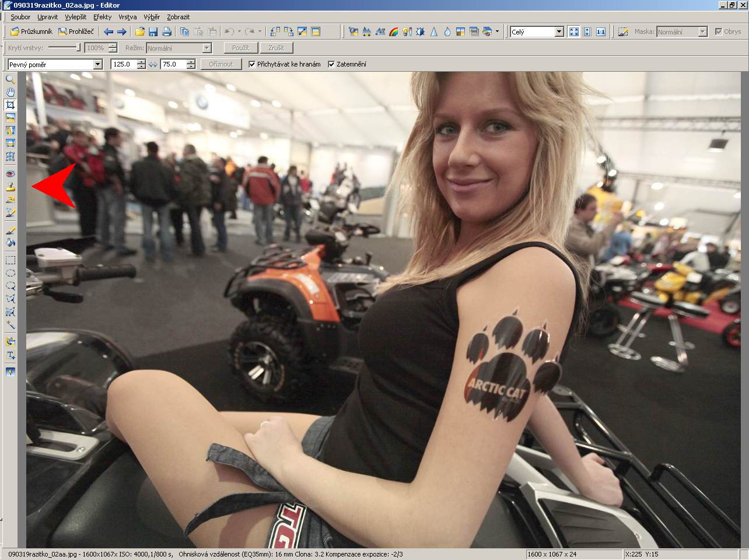The image size is (749, 560).
Task: Uncheck the Zatemnění checkbox
Action: [x=332, y=64]
